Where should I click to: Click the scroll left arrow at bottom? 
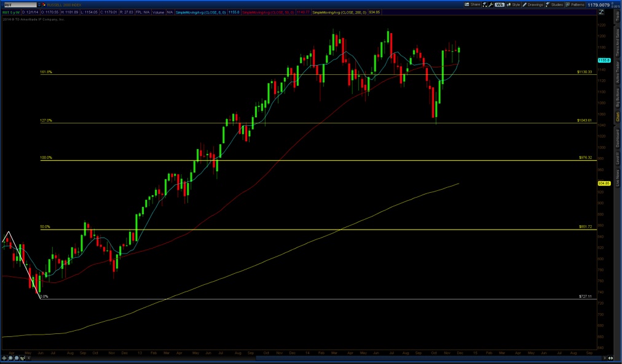[28, 358]
